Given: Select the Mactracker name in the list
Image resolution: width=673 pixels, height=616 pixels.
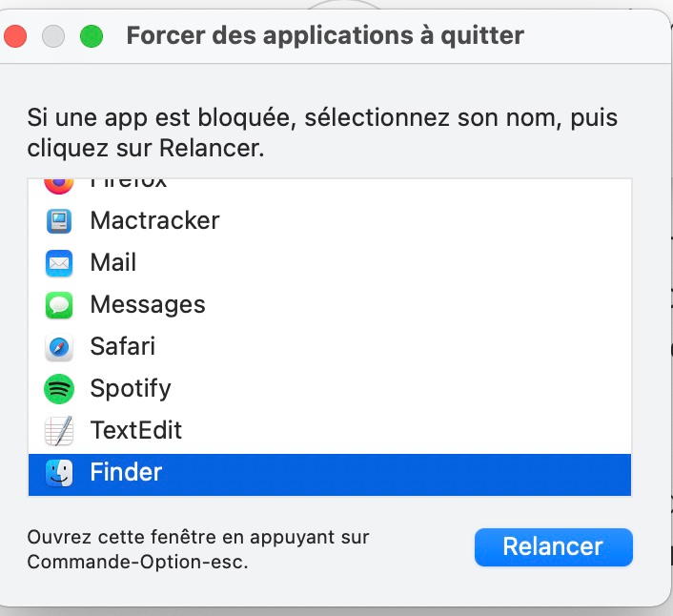Looking at the screenshot, I should click(154, 221).
